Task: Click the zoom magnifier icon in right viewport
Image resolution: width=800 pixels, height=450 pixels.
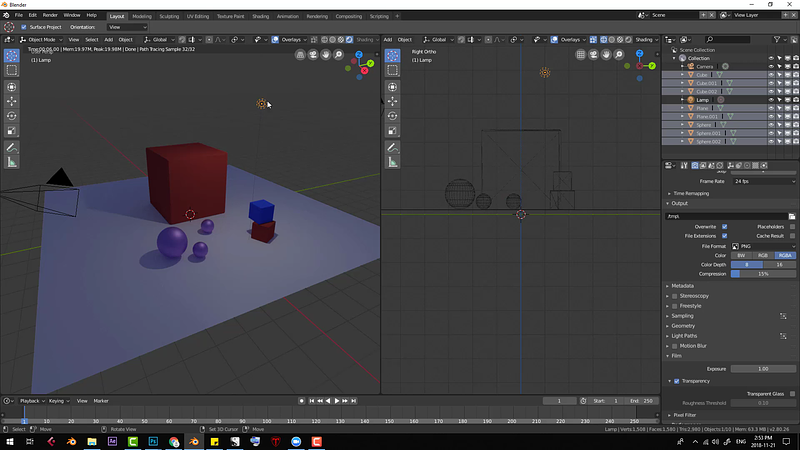Action: pos(619,55)
